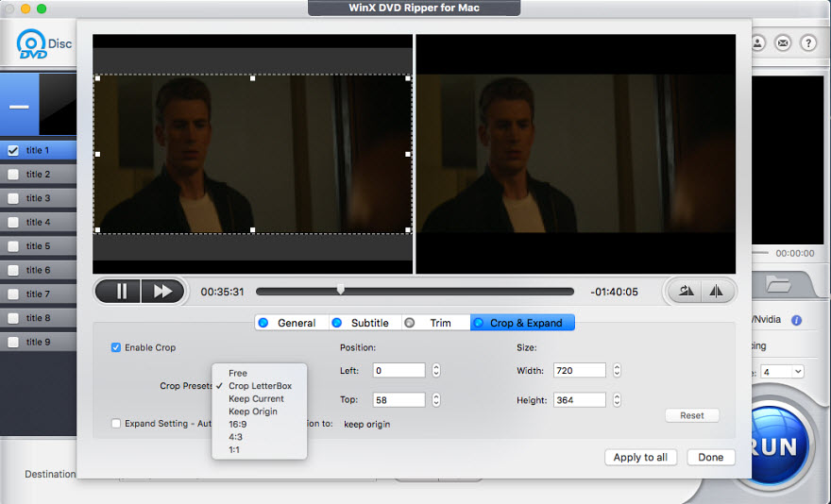
Task: Click the mail envelope icon
Action: click(783, 43)
